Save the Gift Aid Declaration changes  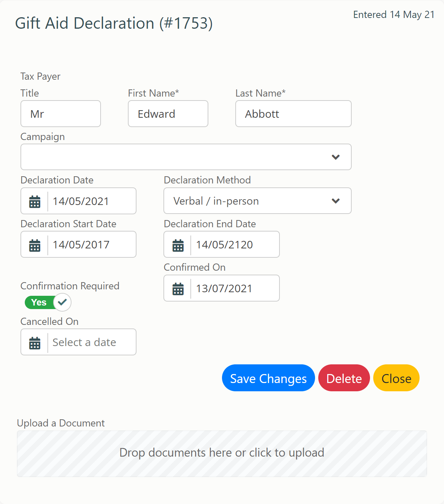click(268, 378)
